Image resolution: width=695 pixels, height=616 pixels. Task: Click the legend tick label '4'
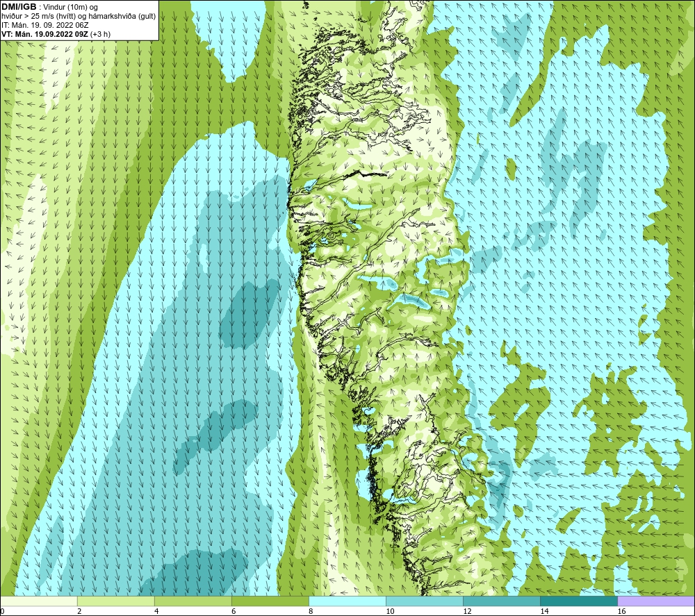point(156,612)
